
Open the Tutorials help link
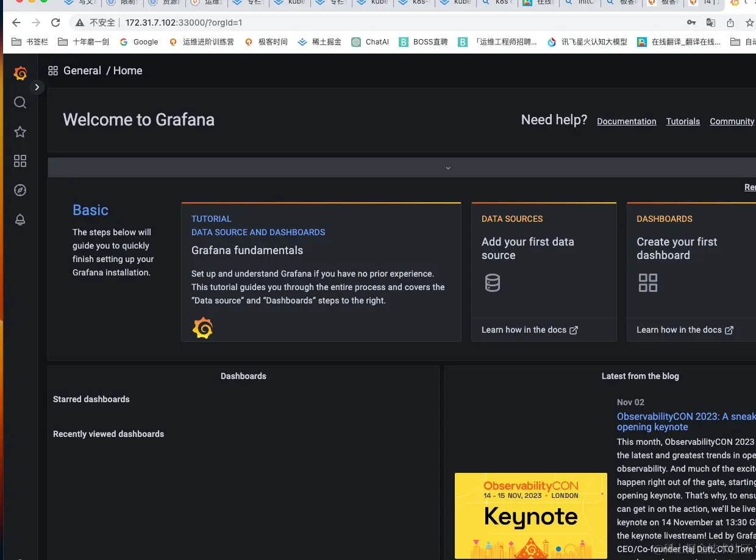click(683, 121)
